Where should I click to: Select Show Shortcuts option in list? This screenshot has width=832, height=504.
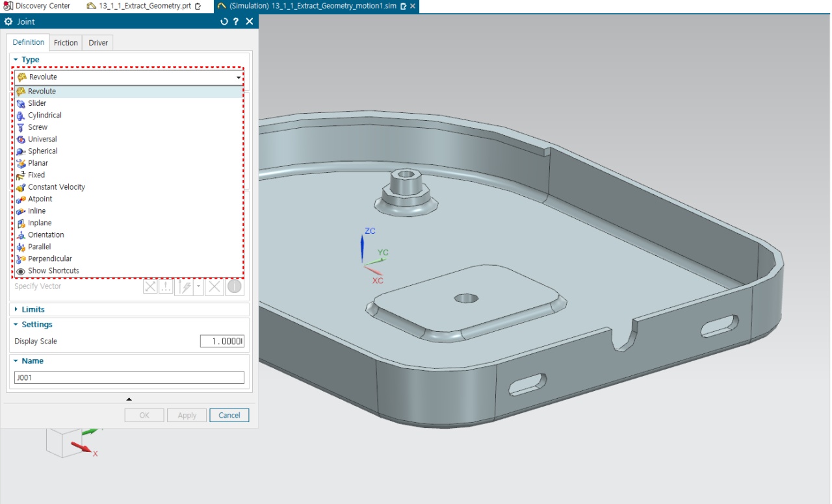53,271
